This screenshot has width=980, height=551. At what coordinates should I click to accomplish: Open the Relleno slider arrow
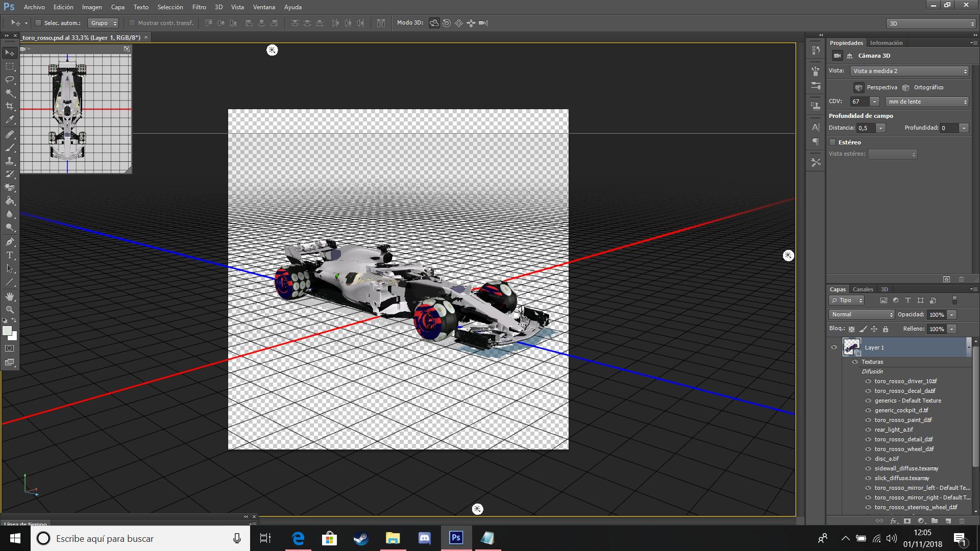coord(952,329)
